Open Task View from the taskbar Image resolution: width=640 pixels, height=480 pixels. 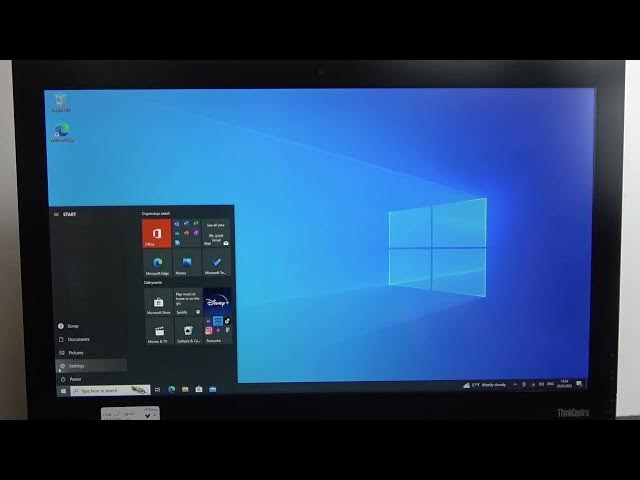click(x=158, y=390)
